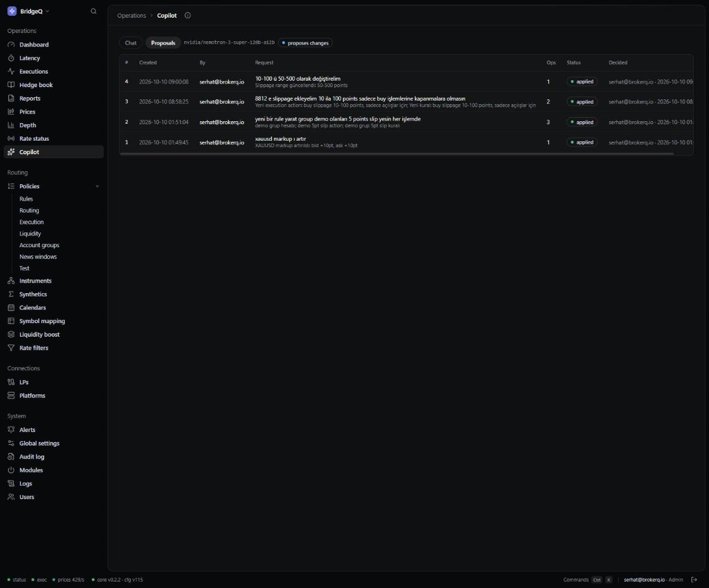Viewport: 709px width, 588px height.
Task: Click timestamp 2026-10-10 01:51:04
Action: click(164, 122)
